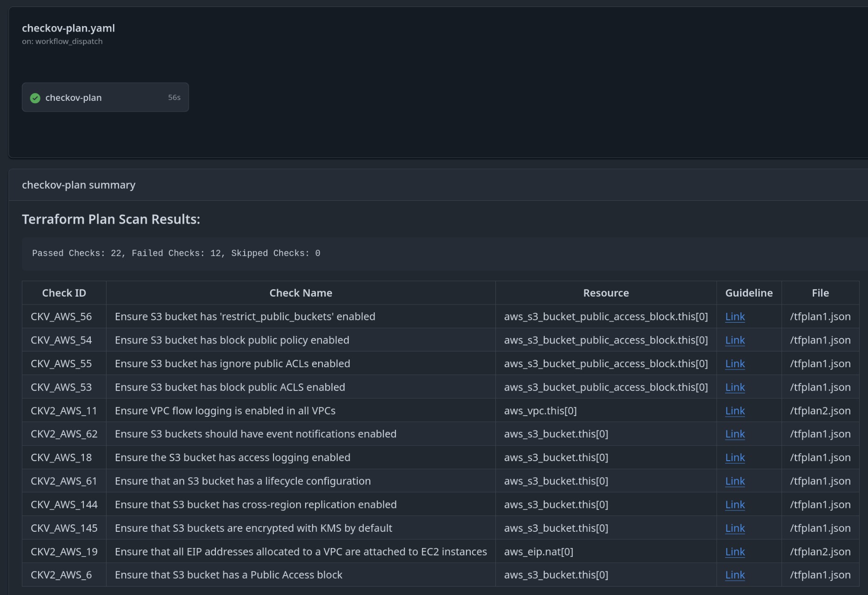Select the /tfplan2.json file entry for CKV2_AWS_11
The width and height of the screenshot is (868, 595).
coord(820,410)
